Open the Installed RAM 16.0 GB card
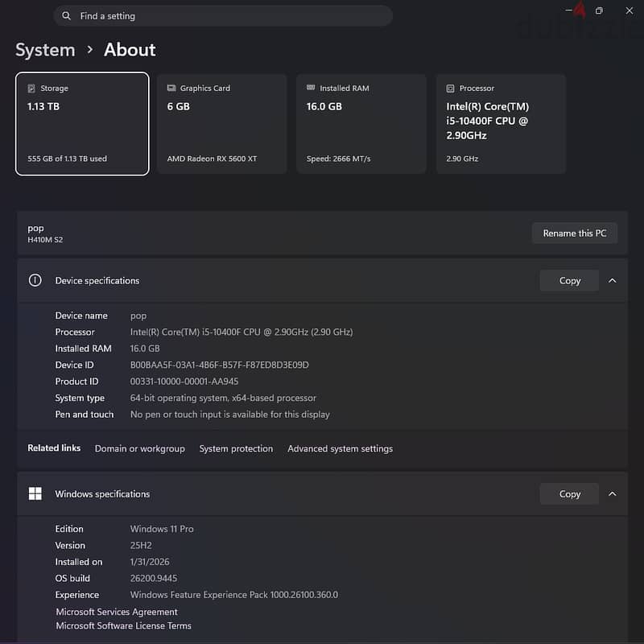The height and width of the screenshot is (644, 644). (x=361, y=124)
